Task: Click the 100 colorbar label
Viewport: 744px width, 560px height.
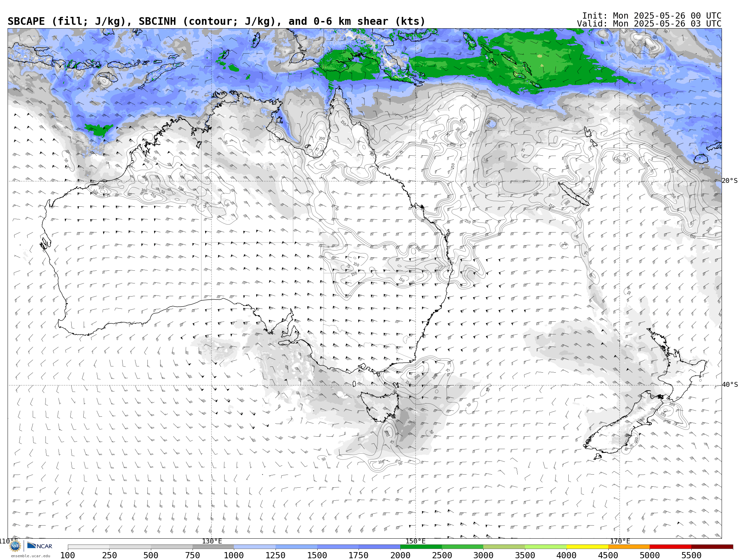Action: (x=68, y=555)
